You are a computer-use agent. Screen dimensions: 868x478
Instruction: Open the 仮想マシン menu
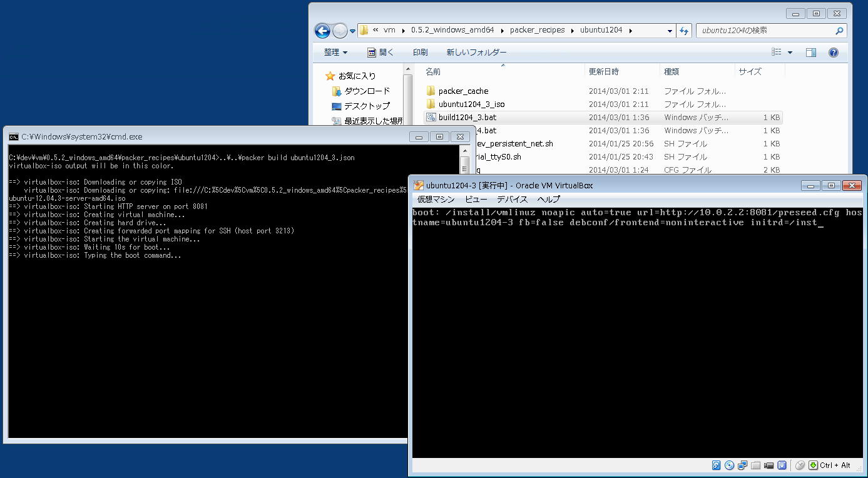[436, 200]
